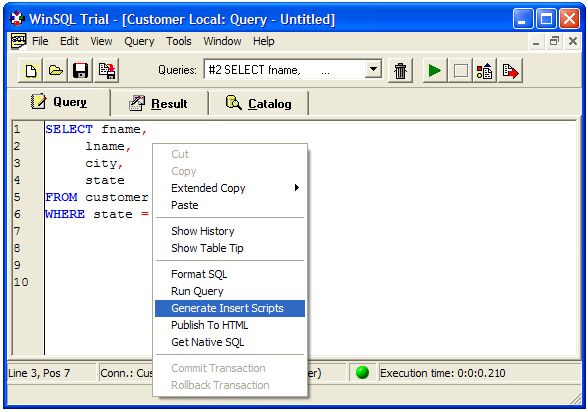Select Show History in context menu
This screenshot has height=412, width=588.
pyautogui.click(x=230, y=231)
